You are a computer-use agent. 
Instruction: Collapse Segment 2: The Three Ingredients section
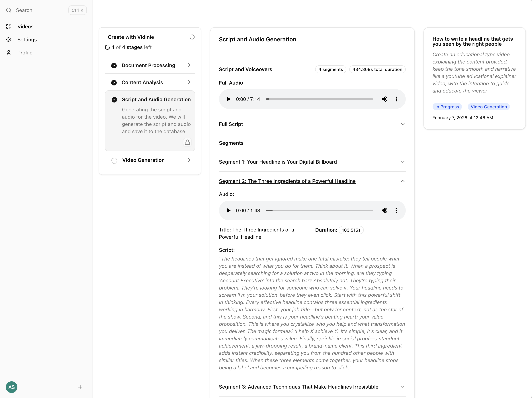coord(403,181)
